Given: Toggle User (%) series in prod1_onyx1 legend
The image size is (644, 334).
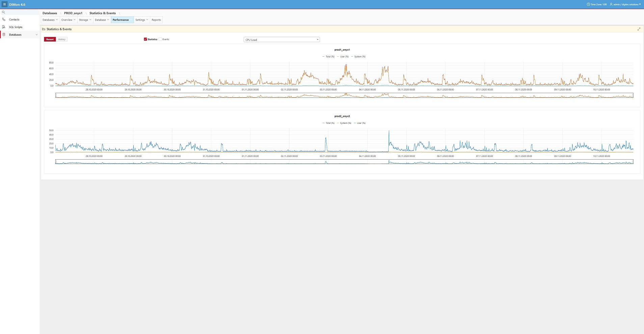Looking at the screenshot, I should (x=344, y=57).
